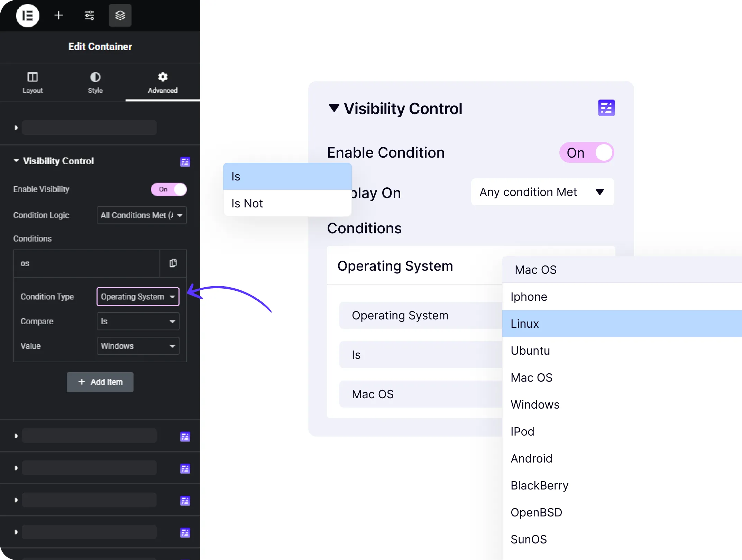742x560 pixels.
Task: Open the Condition Logic dropdown
Action: (142, 215)
